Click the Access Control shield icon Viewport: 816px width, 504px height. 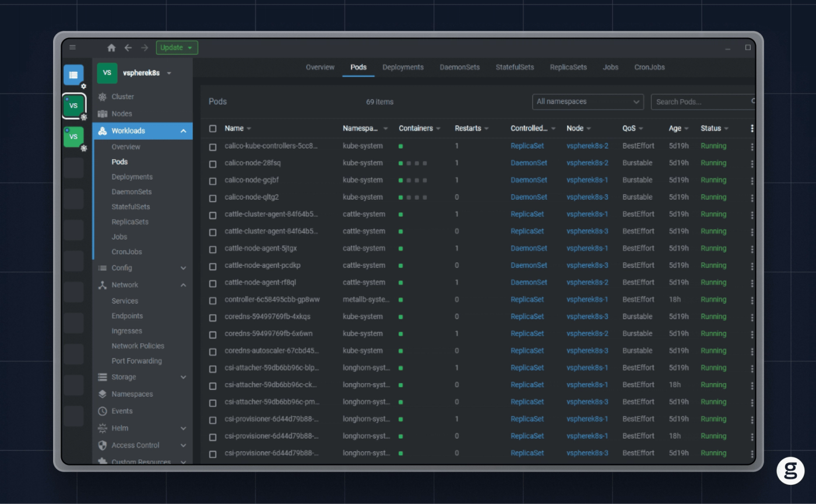103,445
